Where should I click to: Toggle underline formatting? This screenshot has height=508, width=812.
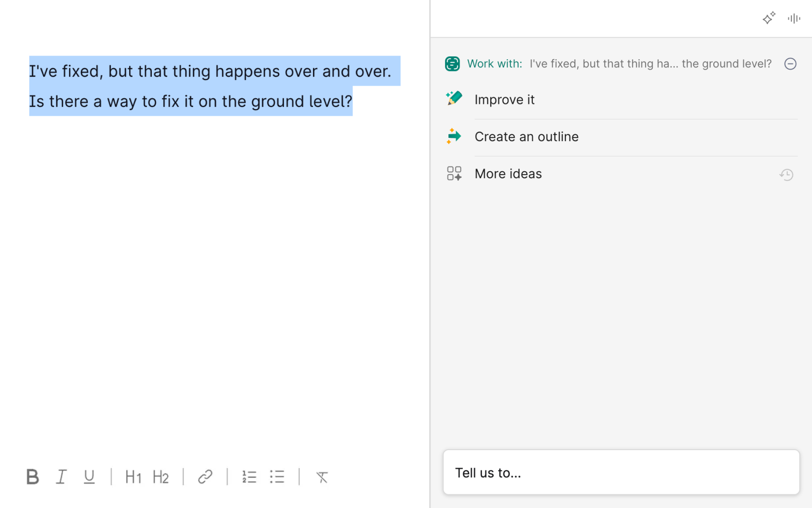point(89,477)
